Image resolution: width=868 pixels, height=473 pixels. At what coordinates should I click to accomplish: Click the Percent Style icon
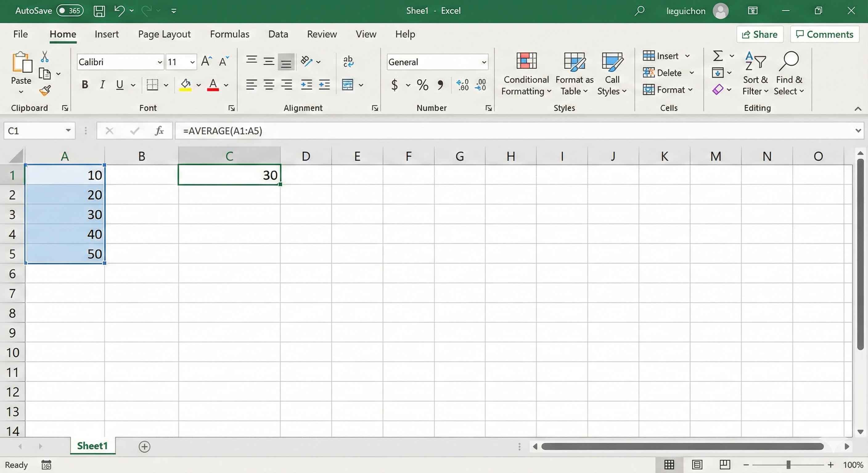coord(422,85)
